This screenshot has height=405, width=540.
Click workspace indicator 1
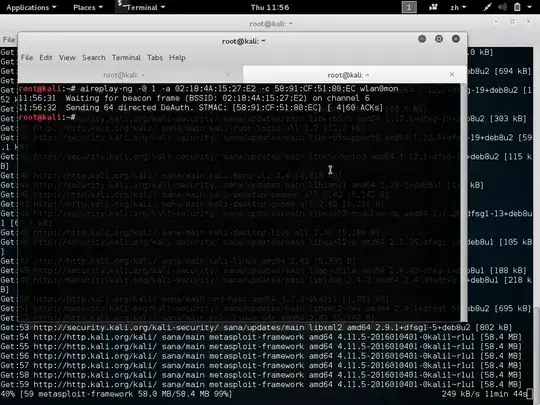(x=409, y=7)
